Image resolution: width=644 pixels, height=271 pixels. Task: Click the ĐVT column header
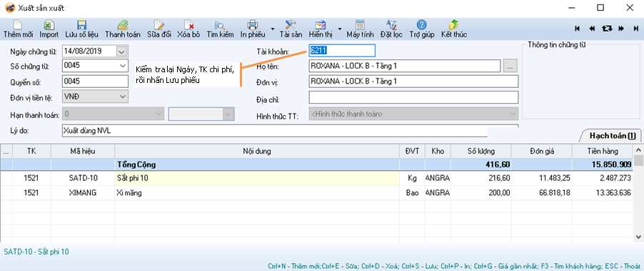pyautogui.click(x=413, y=151)
